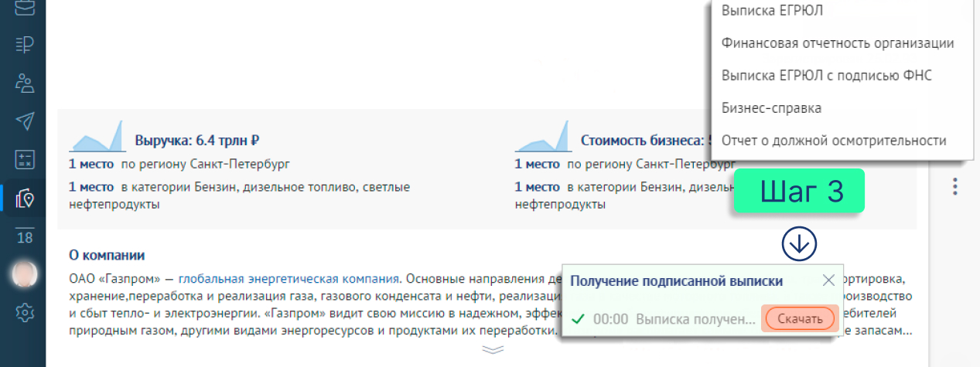Close the signed extract notification popup
The height and width of the screenshot is (367, 980).
click(x=828, y=280)
